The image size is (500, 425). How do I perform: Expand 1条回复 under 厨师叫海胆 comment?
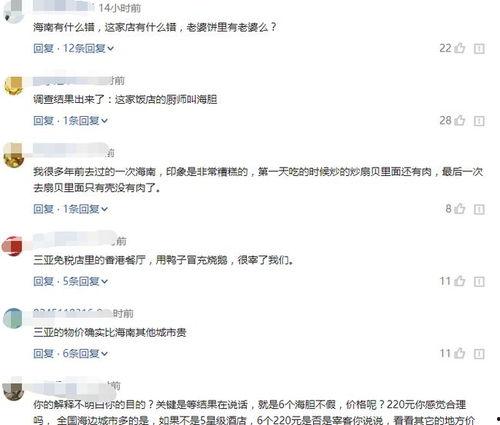tap(85, 121)
